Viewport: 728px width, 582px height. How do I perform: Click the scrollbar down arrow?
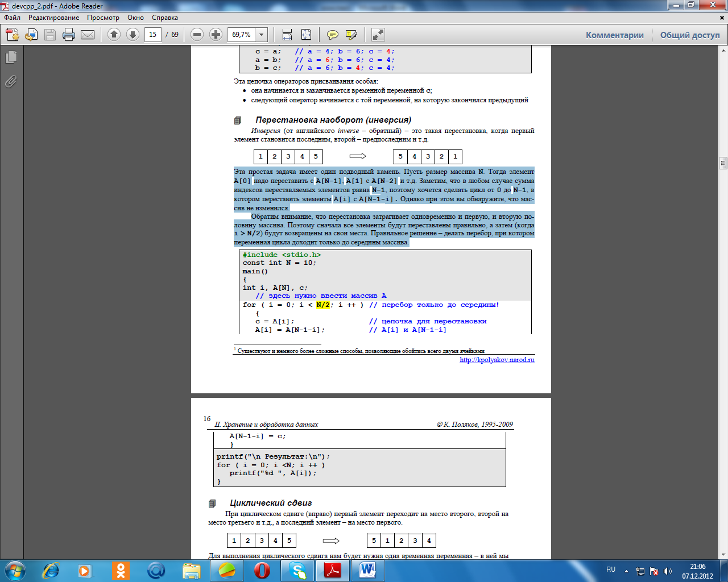[x=723, y=554]
